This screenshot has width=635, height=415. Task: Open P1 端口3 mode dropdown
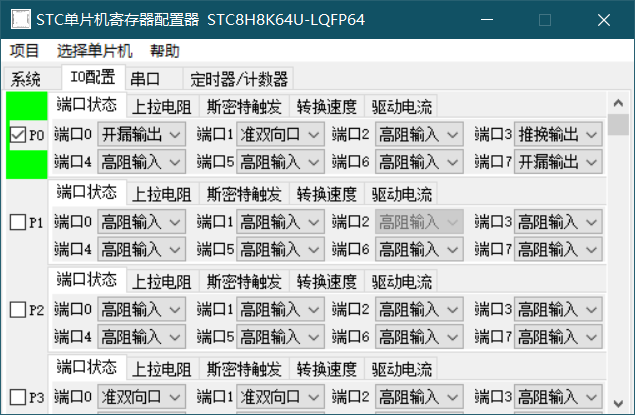[x=558, y=222]
